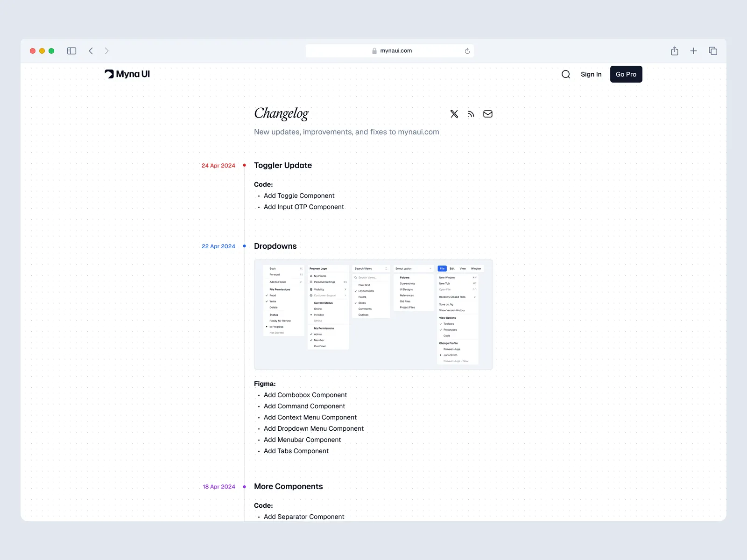Screen dimensions: 747x560
Task: Reload the page using refresh icon
Action: pyautogui.click(x=467, y=51)
